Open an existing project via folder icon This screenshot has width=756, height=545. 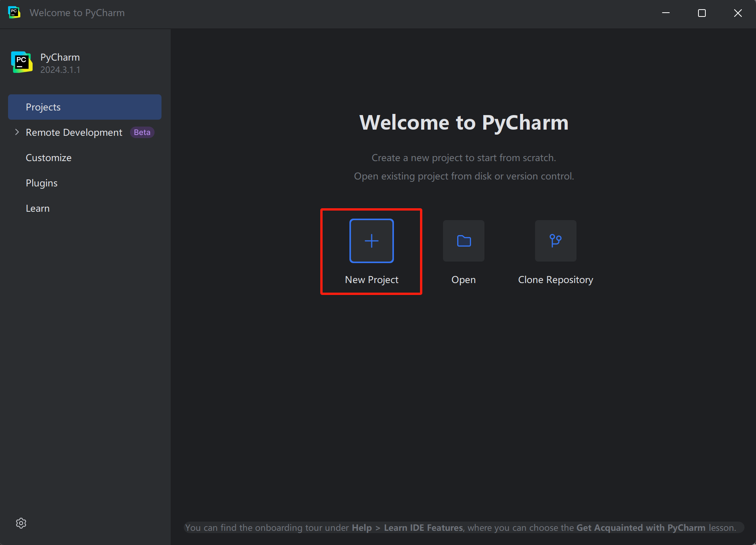pos(464,241)
